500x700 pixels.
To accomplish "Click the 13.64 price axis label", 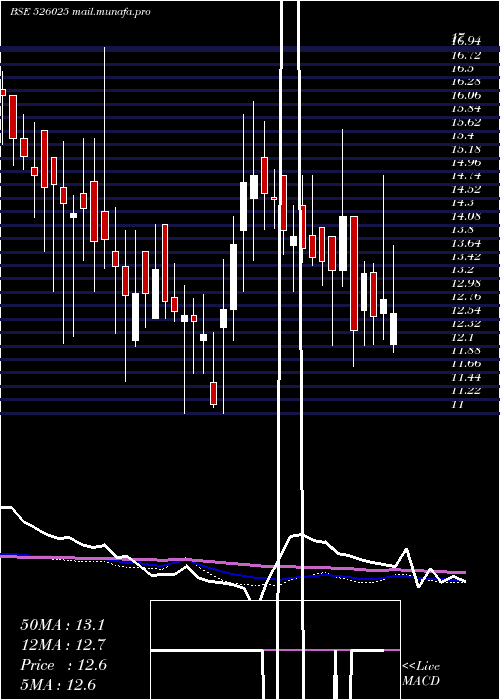I will pos(466,243).
